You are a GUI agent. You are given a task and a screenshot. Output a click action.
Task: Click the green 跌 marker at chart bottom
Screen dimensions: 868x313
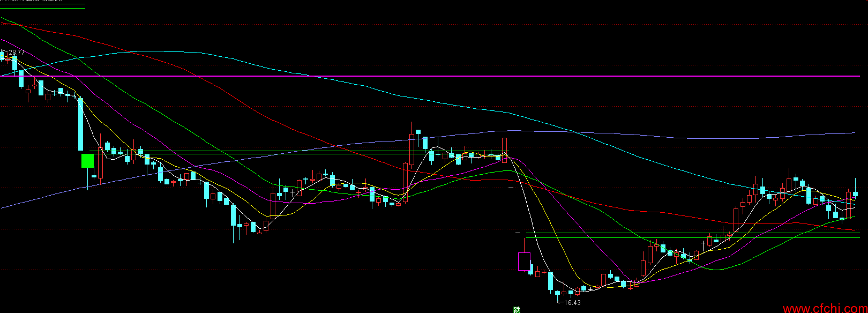tap(517, 309)
